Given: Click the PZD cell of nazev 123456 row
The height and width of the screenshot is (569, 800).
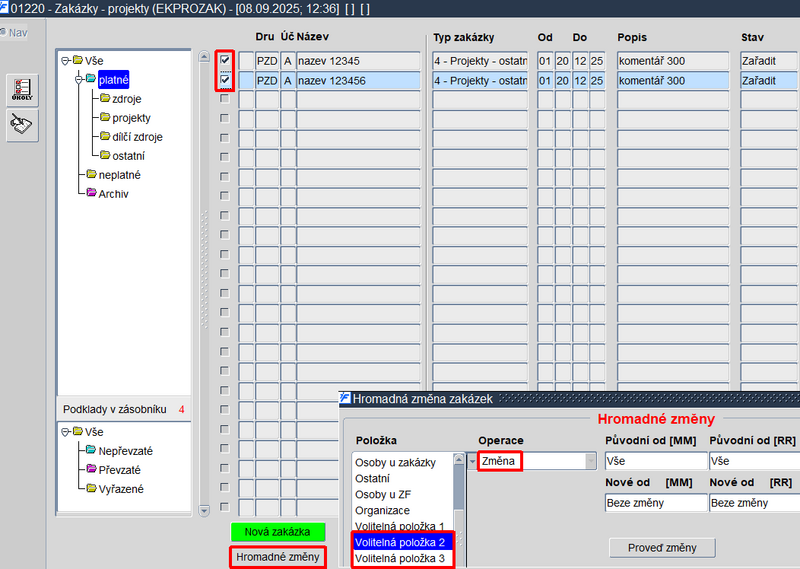Looking at the screenshot, I should coord(267,80).
